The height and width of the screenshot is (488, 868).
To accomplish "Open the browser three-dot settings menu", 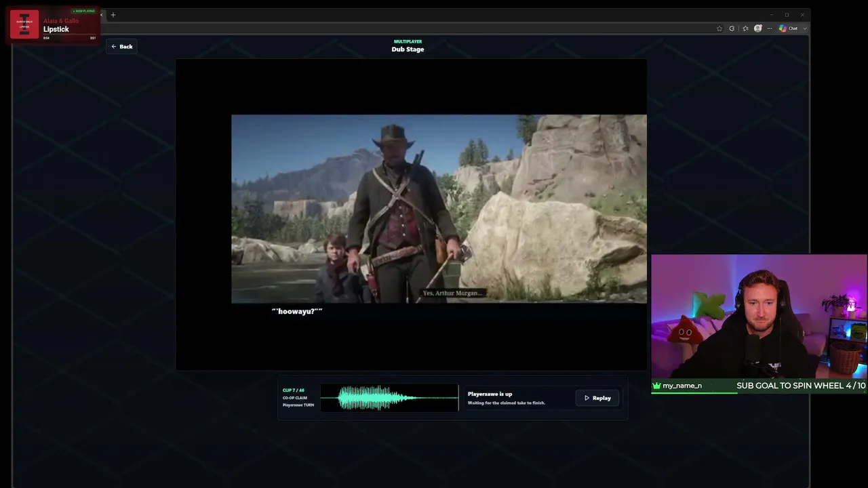I will tap(770, 28).
